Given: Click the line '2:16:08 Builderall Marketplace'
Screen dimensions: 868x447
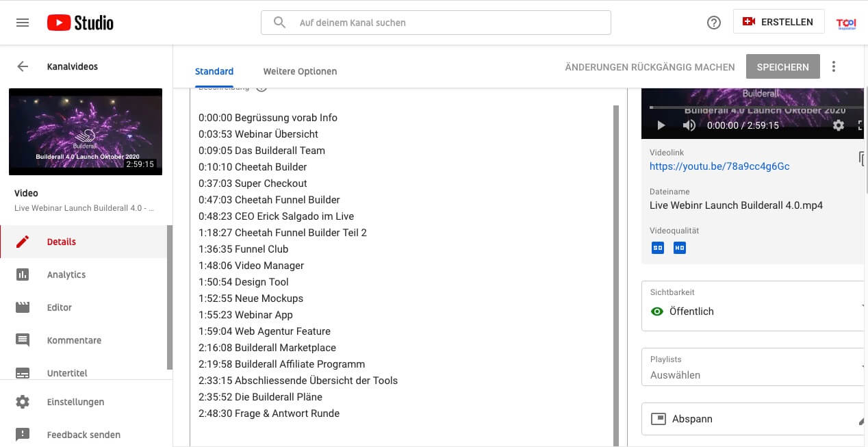Looking at the screenshot, I should point(267,348).
